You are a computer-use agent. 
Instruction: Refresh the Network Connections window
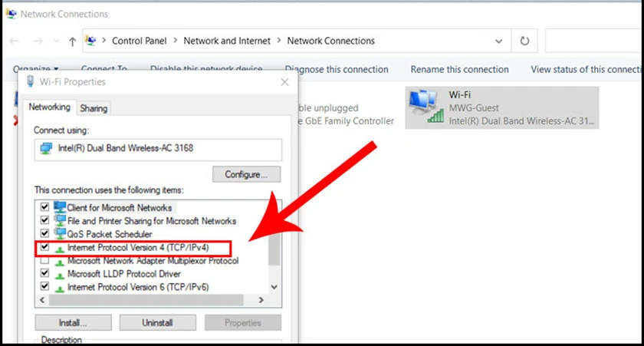pos(524,41)
